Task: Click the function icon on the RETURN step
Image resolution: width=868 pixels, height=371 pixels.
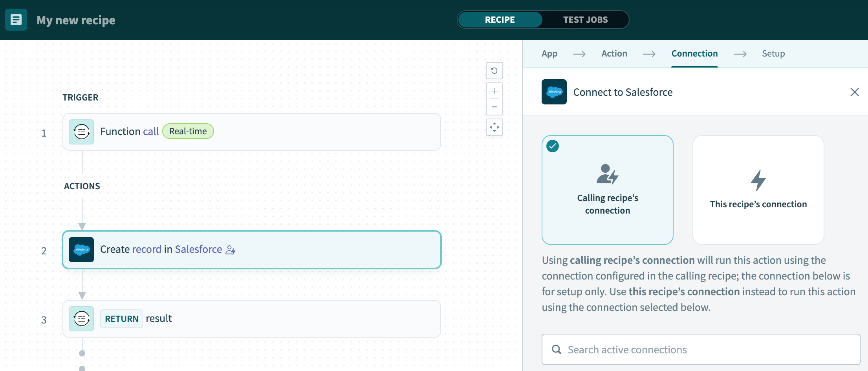Action: pos(81,319)
